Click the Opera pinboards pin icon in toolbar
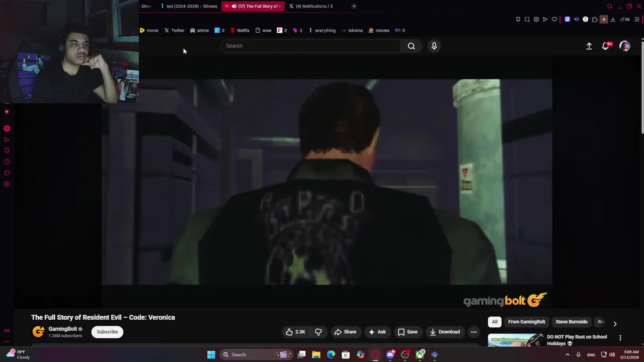Image resolution: width=644 pixels, height=362 pixels. (x=518, y=20)
